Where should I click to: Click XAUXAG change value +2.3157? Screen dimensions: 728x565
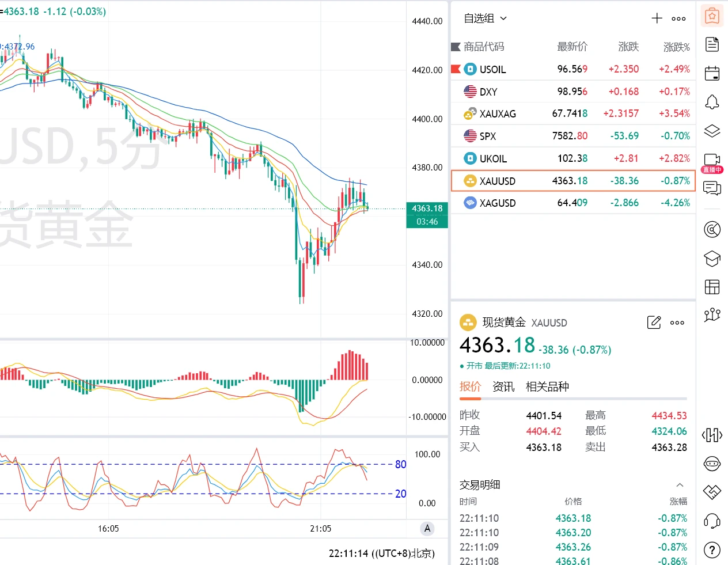point(621,113)
